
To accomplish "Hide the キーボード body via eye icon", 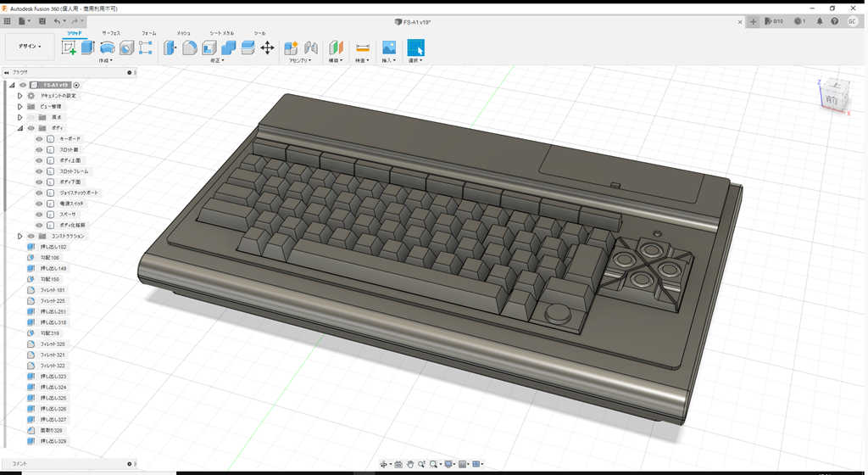I will coord(39,139).
